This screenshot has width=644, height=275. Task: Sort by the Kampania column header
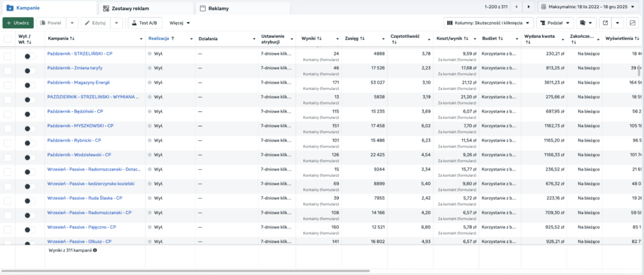61,38
